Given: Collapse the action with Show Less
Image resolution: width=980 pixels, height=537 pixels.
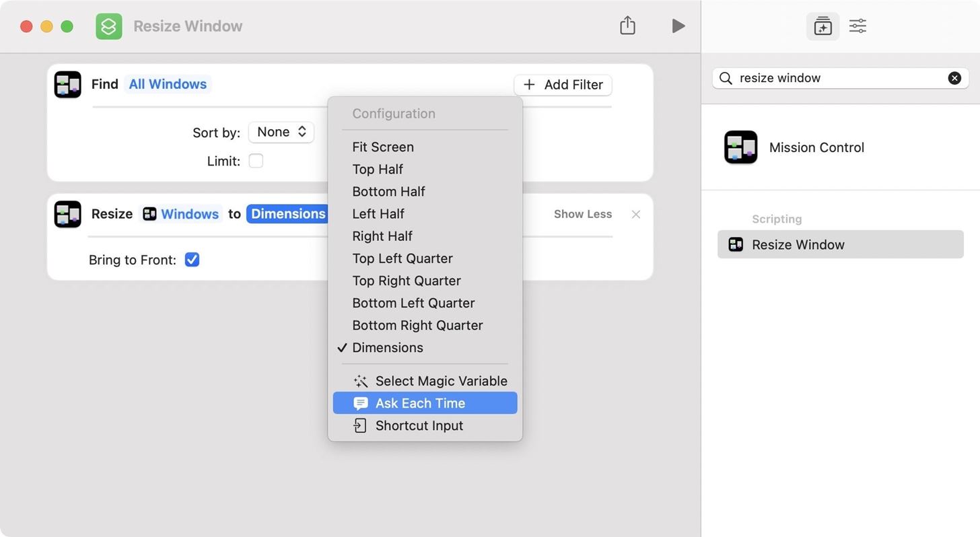Looking at the screenshot, I should pos(583,214).
